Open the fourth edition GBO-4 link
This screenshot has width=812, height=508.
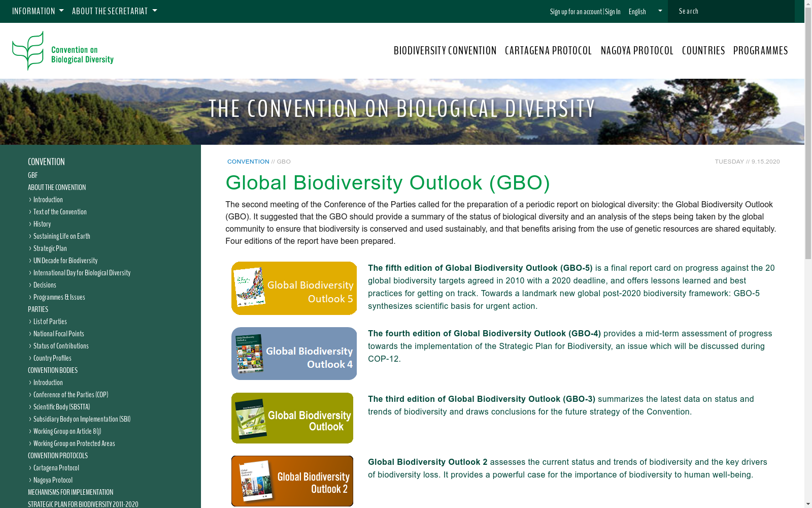pyautogui.click(x=484, y=333)
